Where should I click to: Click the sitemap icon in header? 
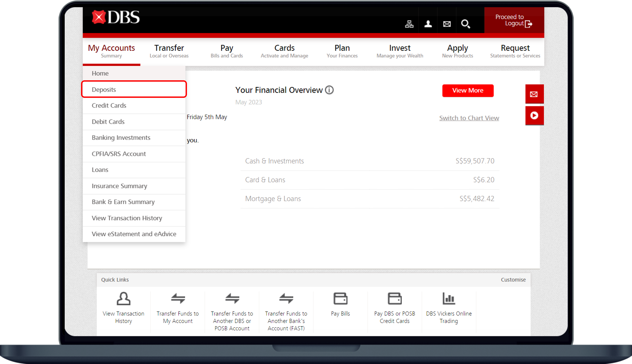(409, 24)
